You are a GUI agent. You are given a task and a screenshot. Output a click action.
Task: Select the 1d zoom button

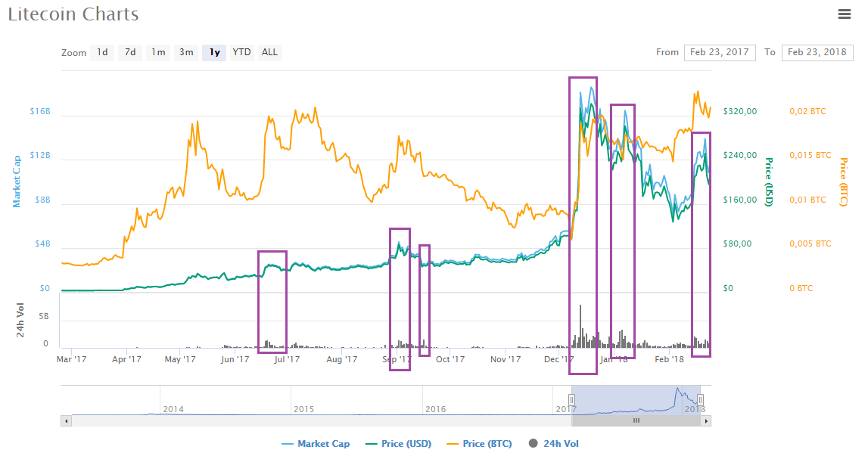click(x=102, y=53)
